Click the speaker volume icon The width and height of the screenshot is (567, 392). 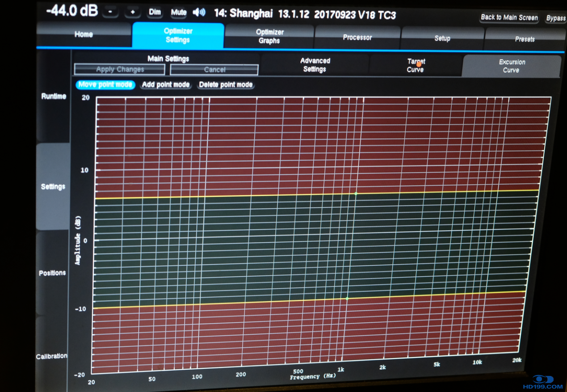(199, 12)
